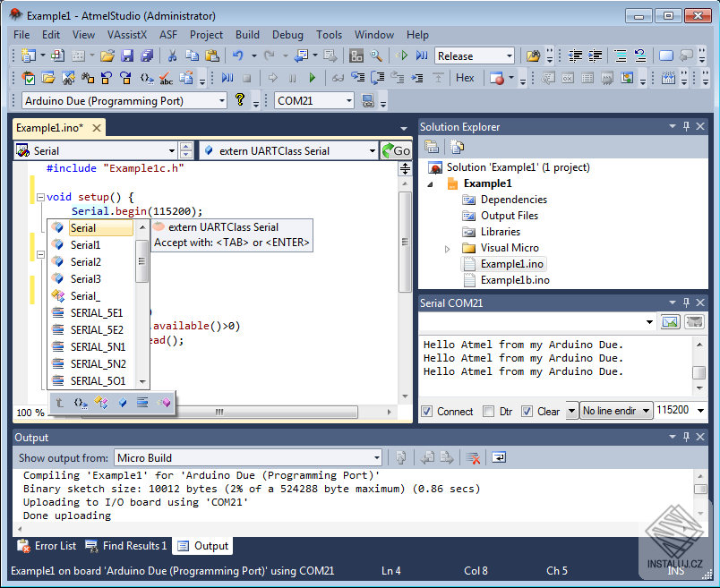The width and height of the screenshot is (720, 588).
Task: Toggle word wrap in Output panel
Action: click(x=498, y=457)
